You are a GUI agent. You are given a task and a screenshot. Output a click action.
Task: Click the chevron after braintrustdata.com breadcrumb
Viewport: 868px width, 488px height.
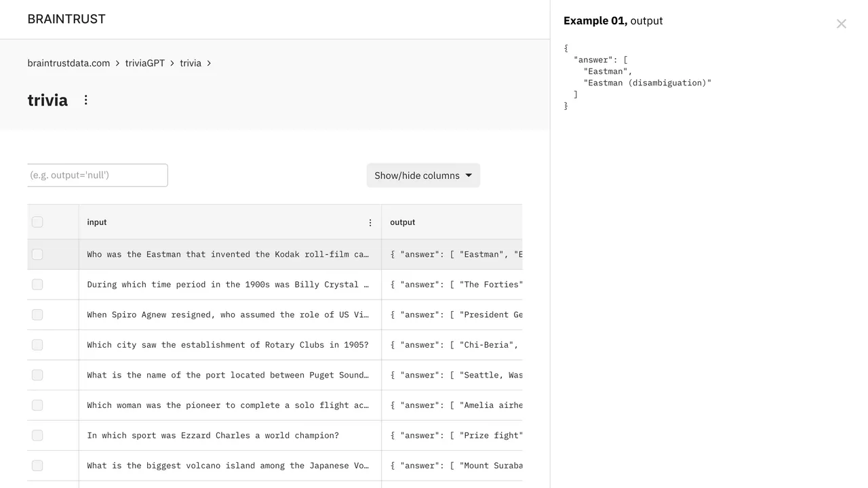click(117, 63)
